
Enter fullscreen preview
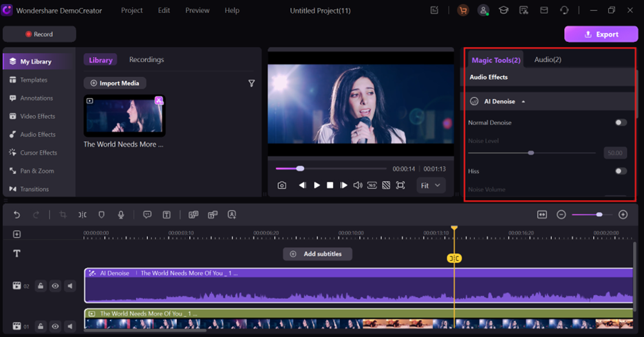point(400,185)
